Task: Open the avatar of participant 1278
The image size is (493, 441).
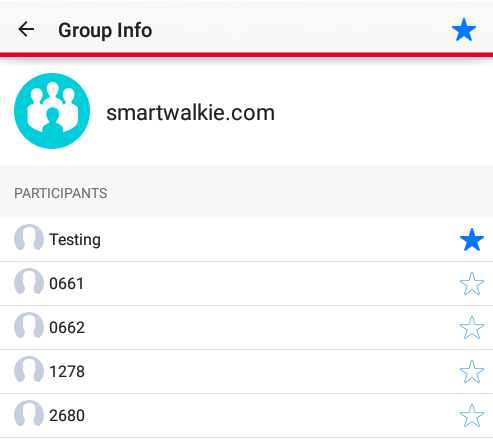Action: (x=29, y=369)
